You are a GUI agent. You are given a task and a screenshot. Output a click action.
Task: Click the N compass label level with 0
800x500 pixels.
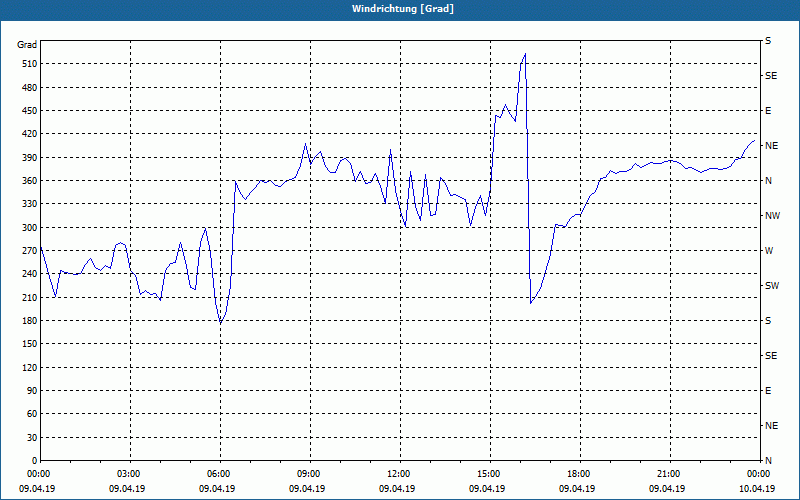tap(768, 461)
